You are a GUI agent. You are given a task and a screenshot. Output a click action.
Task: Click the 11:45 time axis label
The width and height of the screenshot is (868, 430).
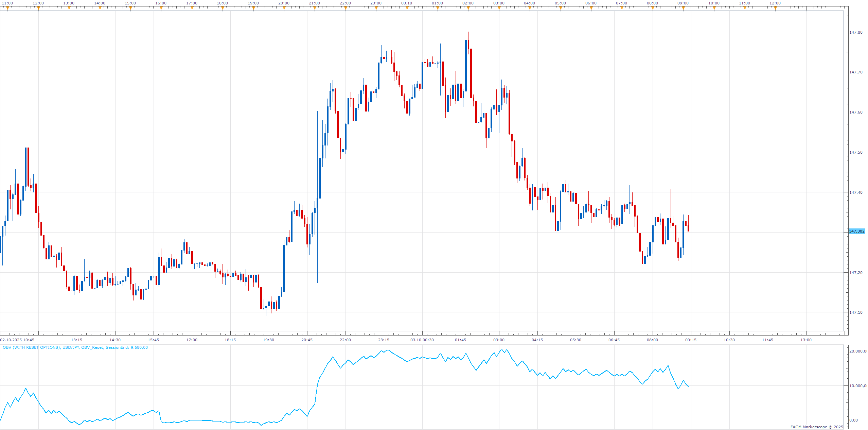[x=768, y=340]
